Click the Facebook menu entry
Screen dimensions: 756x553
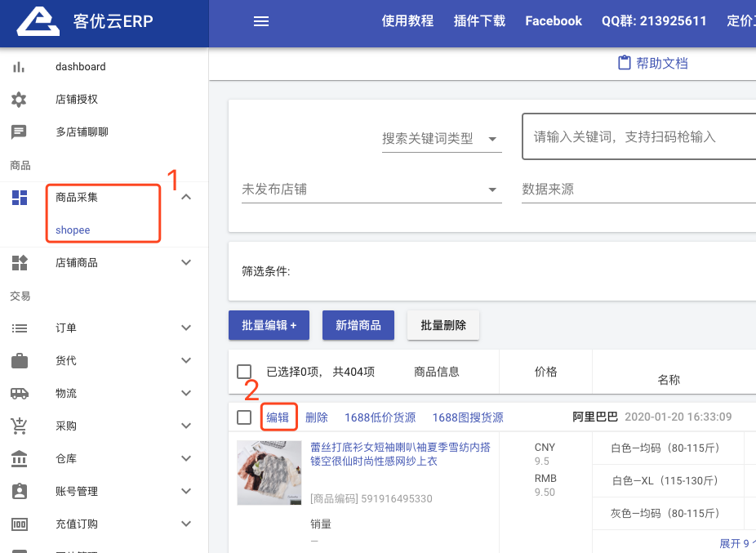[553, 21]
